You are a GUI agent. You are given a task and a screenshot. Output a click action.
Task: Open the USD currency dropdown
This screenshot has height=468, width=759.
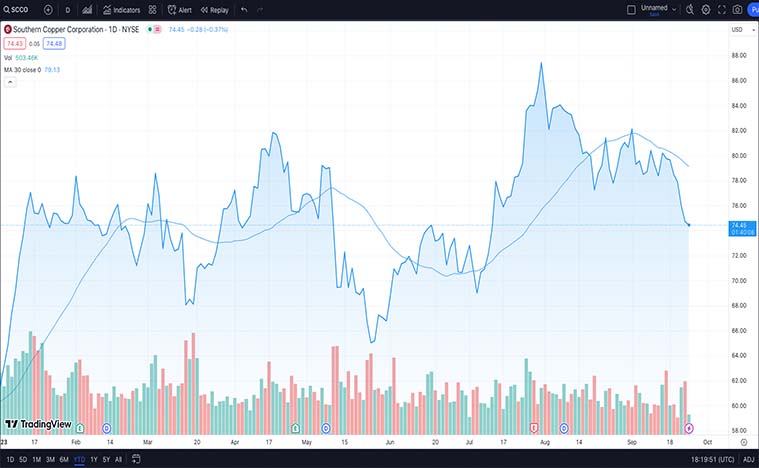coord(743,30)
